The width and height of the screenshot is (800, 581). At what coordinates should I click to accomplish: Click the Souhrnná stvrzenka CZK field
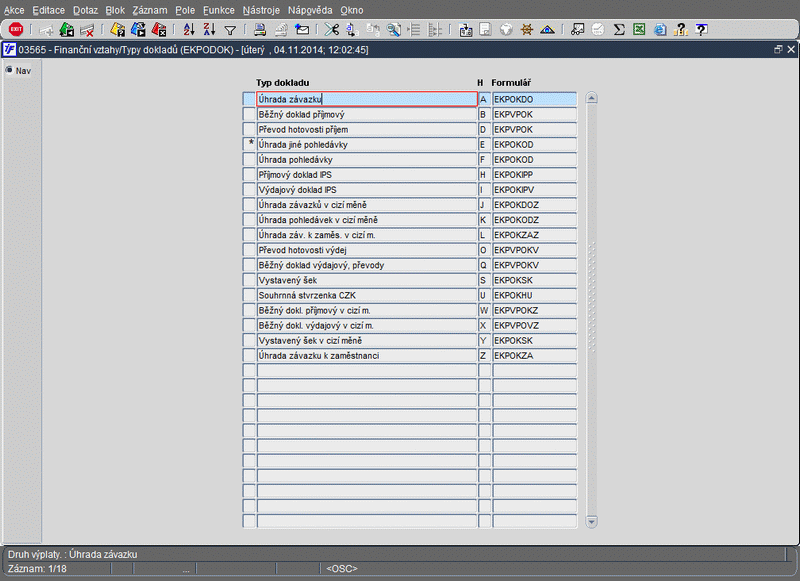tap(367, 295)
